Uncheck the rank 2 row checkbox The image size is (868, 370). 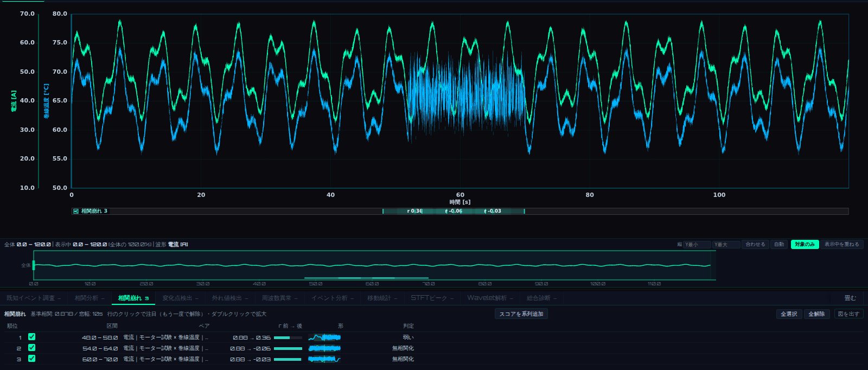tap(31, 348)
